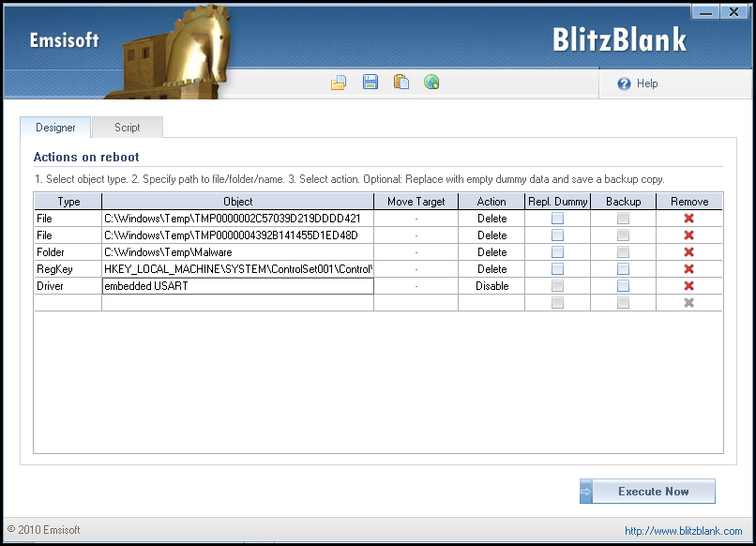Open Type cell in the empty row

coord(68,302)
